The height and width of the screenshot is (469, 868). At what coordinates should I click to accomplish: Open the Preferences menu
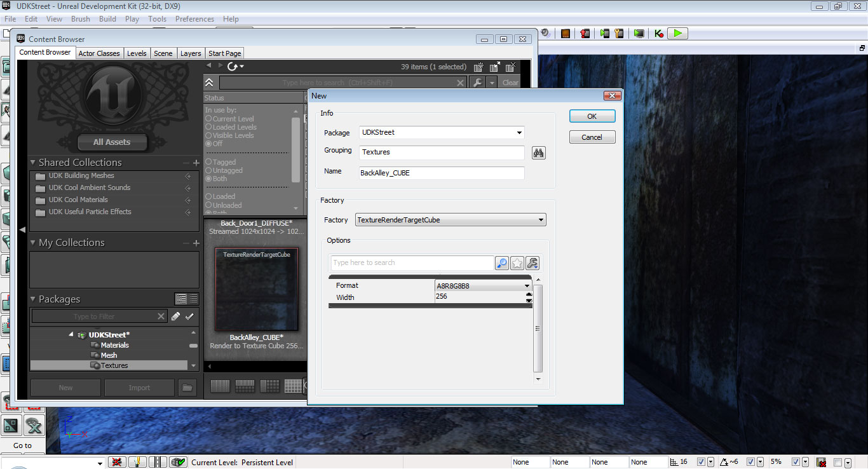[x=194, y=19]
